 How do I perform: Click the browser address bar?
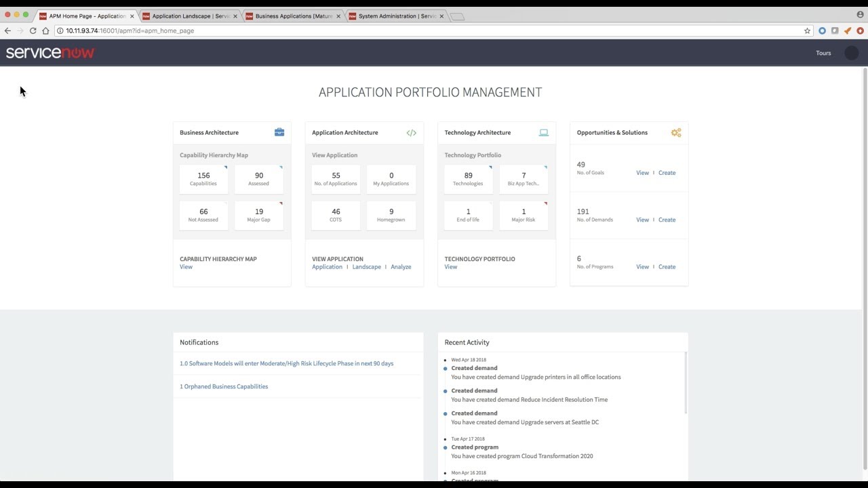tap(434, 30)
